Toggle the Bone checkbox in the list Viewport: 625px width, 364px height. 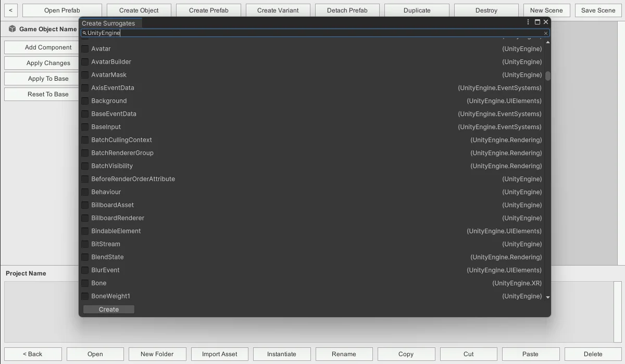coord(84,283)
